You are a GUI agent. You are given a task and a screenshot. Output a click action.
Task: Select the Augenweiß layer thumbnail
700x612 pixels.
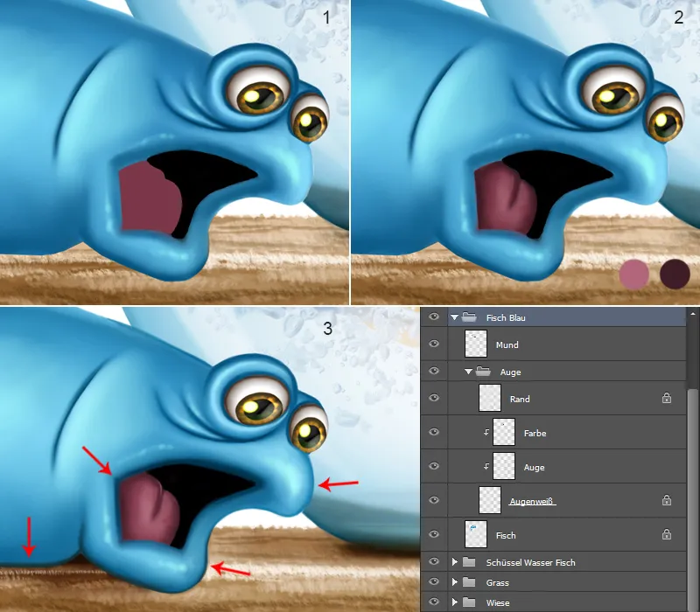point(490,500)
